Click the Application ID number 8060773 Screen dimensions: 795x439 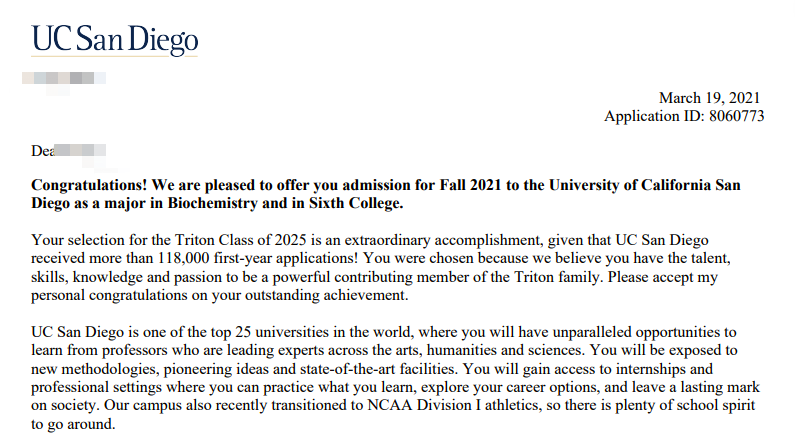point(734,116)
